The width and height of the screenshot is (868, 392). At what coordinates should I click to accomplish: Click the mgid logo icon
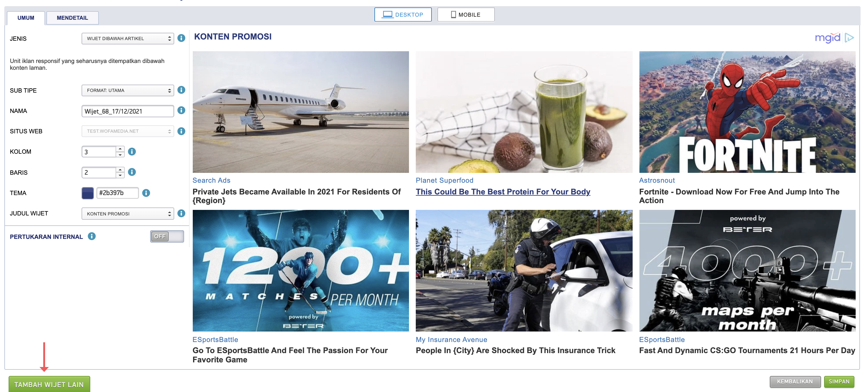834,37
